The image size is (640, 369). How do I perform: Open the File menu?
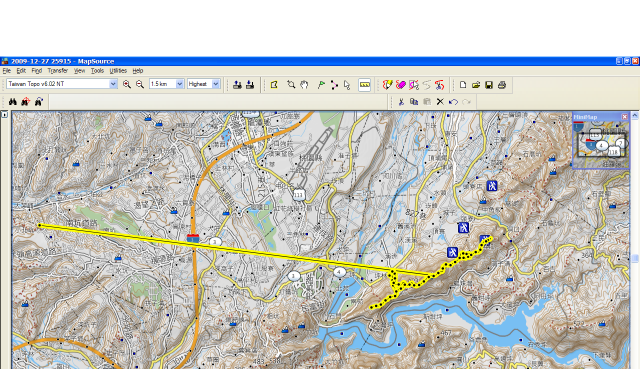(7, 71)
